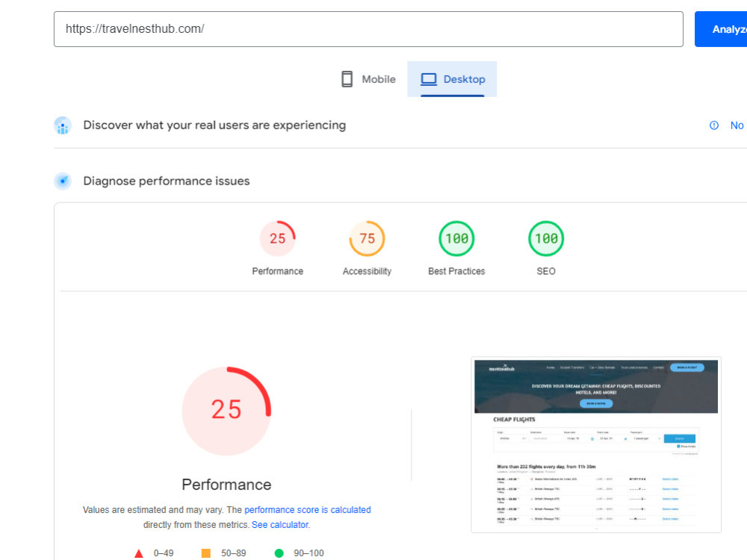Click the Performance label under score 25
The width and height of the screenshot is (747, 560).
(278, 271)
